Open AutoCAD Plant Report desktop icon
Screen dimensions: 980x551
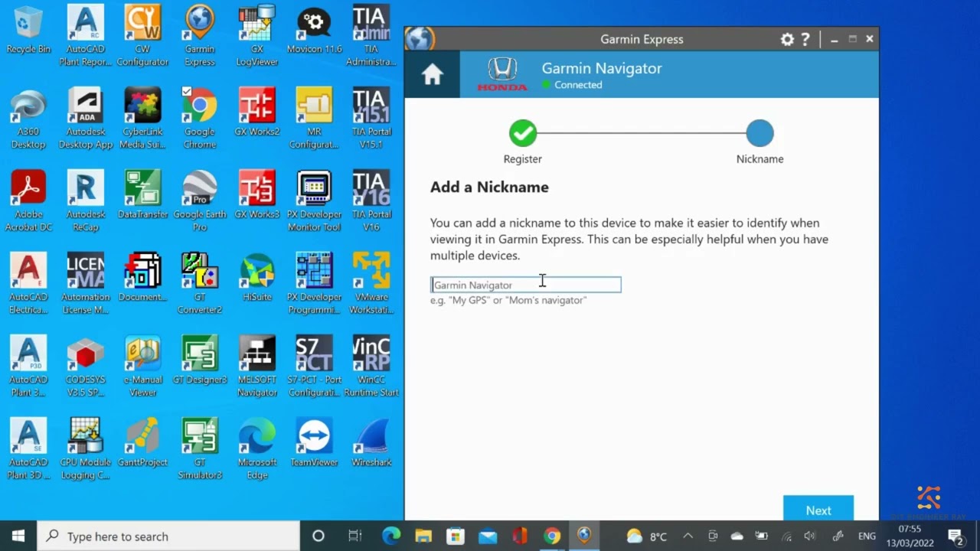click(86, 36)
